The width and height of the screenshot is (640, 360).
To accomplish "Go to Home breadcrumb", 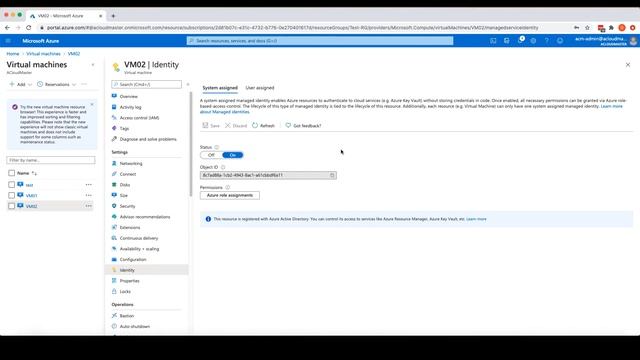I will pyautogui.click(x=13, y=54).
